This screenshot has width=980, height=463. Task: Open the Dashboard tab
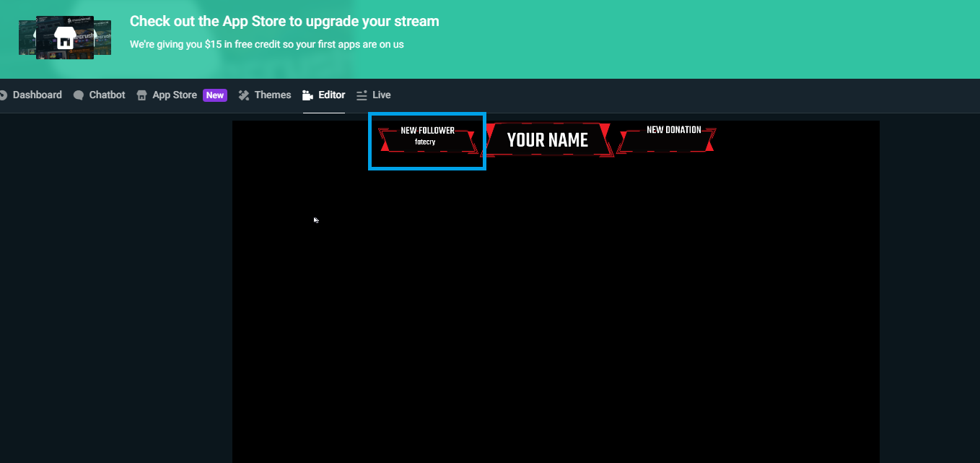pos(37,95)
